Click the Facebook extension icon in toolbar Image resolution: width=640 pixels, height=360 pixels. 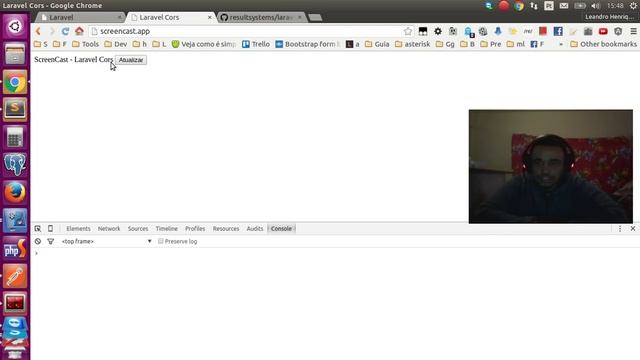558,31
